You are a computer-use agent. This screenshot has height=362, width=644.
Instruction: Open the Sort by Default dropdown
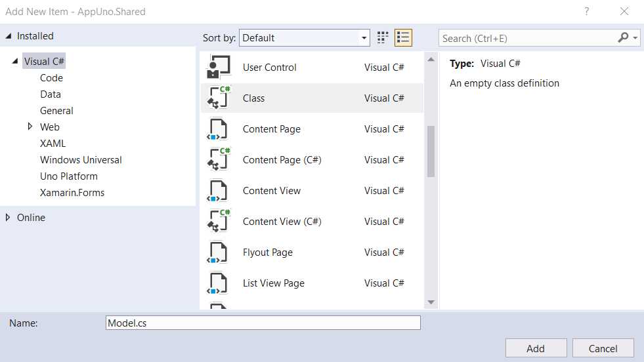pyautogui.click(x=305, y=38)
